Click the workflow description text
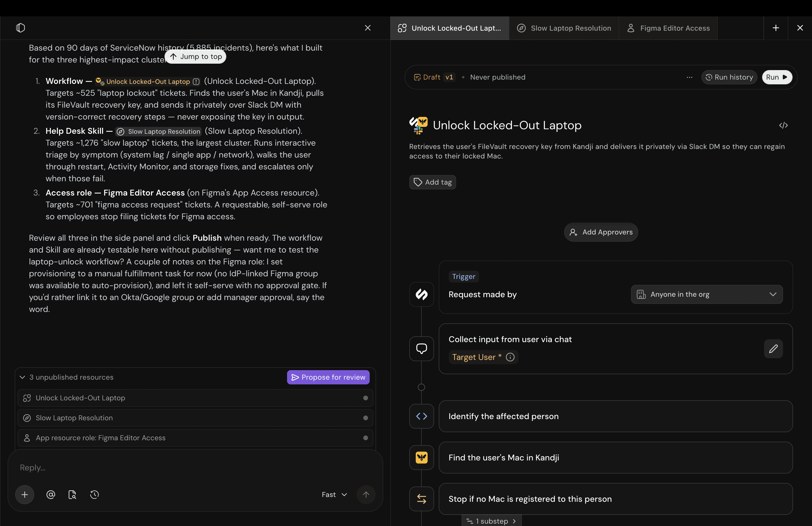The image size is (812, 526). pyautogui.click(x=597, y=151)
